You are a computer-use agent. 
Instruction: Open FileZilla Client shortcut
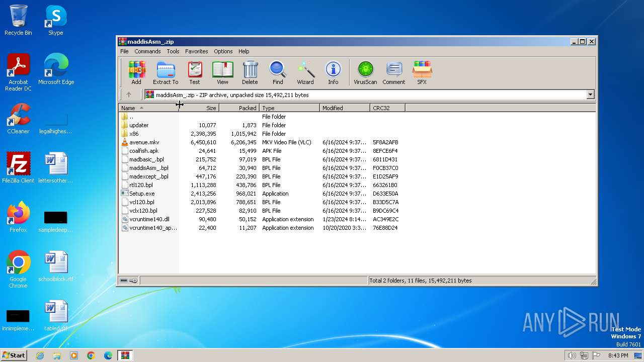coord(18,167)
